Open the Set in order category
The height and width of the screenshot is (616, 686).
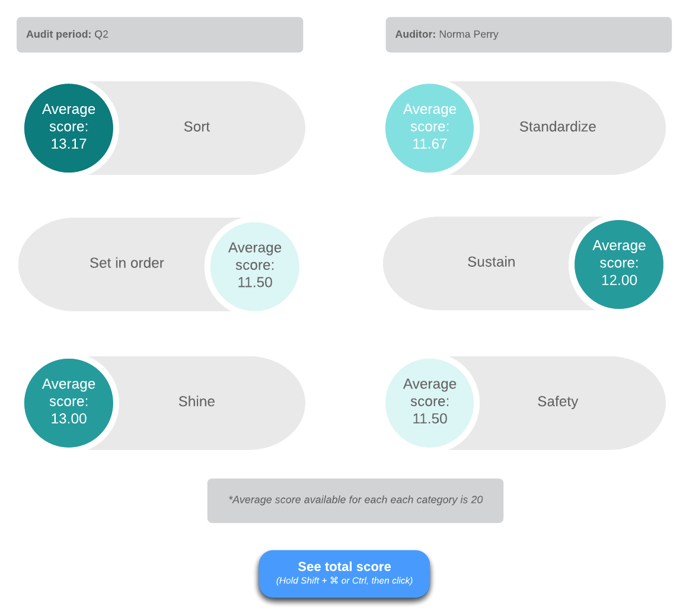127,263
